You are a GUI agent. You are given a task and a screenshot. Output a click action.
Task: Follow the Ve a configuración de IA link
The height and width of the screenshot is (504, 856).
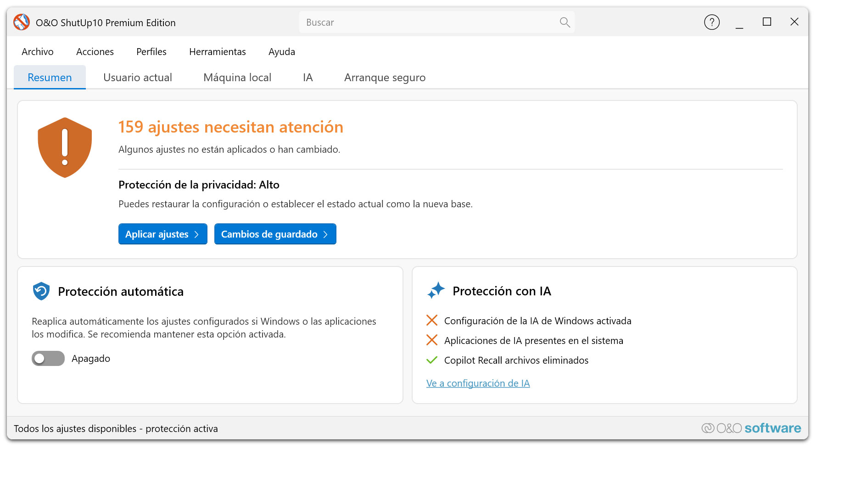478,383
